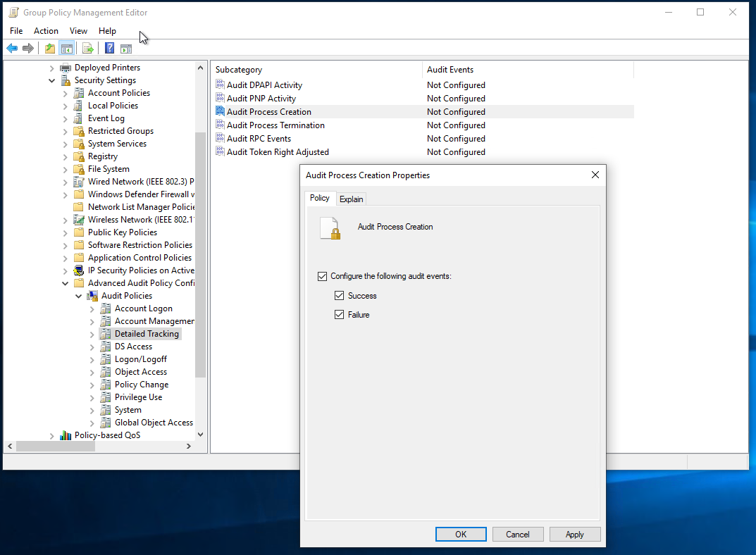Click the Show/Hide Action Pane icon
The image size is (756, 555).
[126, 49]
